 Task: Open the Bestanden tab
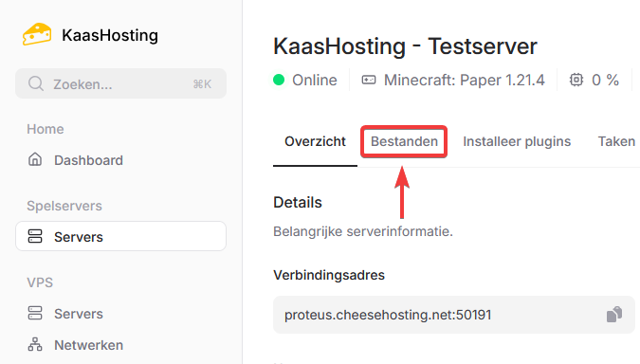coord(404,141)
